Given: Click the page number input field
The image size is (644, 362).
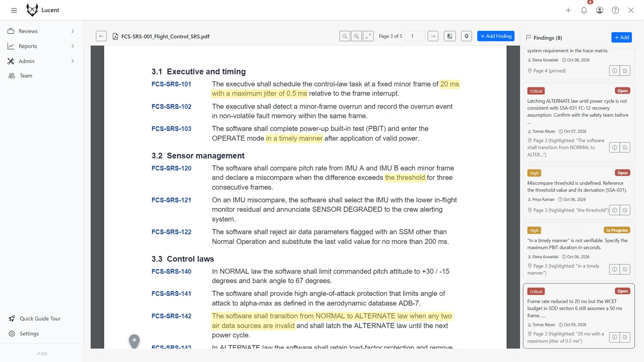Looking at the screenshot, I should click(x=415, y=36).
